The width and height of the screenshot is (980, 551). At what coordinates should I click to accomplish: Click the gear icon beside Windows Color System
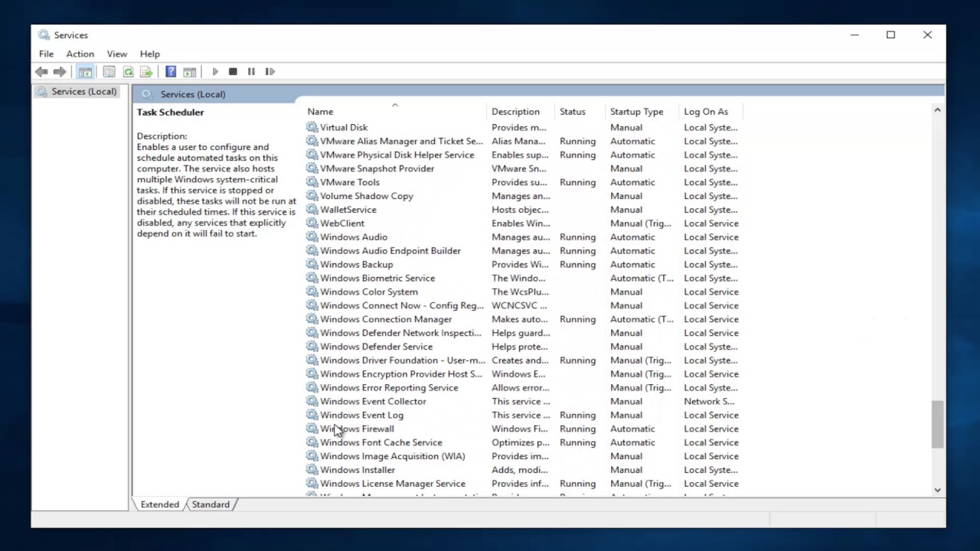pos(312,292)
